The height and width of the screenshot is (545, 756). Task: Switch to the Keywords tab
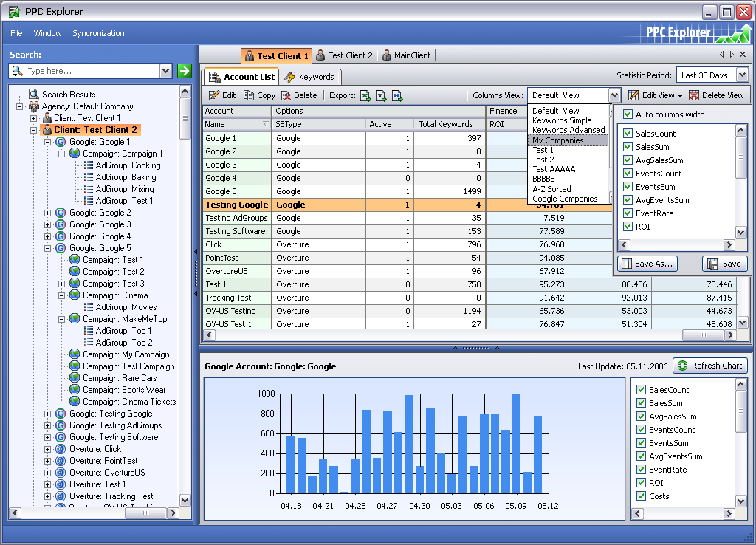[x=309, y=77]
